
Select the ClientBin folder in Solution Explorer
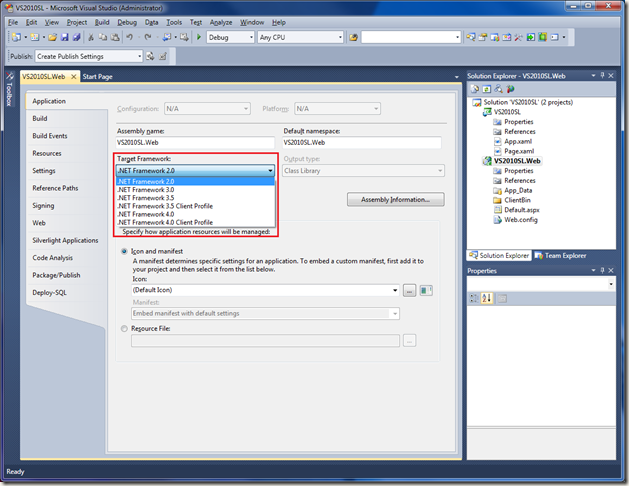pyautogui.click(x=517, y=200)
